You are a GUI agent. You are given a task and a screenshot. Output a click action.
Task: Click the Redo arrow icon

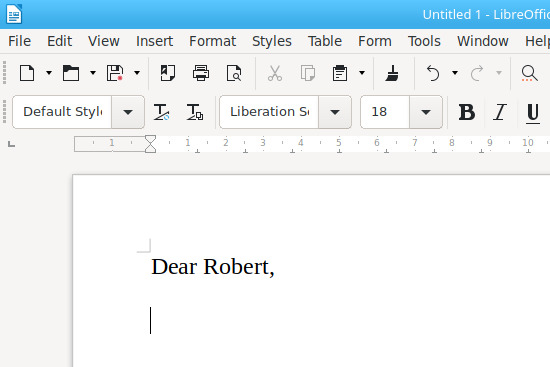tap(477, 73)
